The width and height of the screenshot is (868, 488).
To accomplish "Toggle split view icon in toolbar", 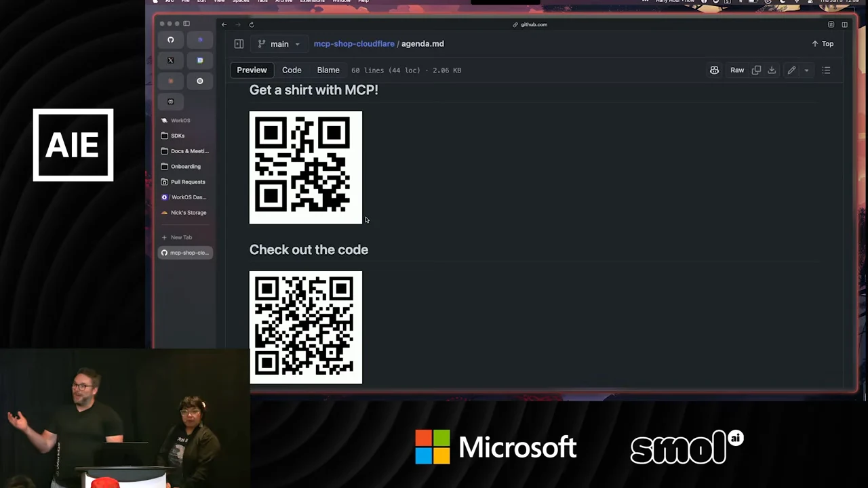I will click(844, 24).
